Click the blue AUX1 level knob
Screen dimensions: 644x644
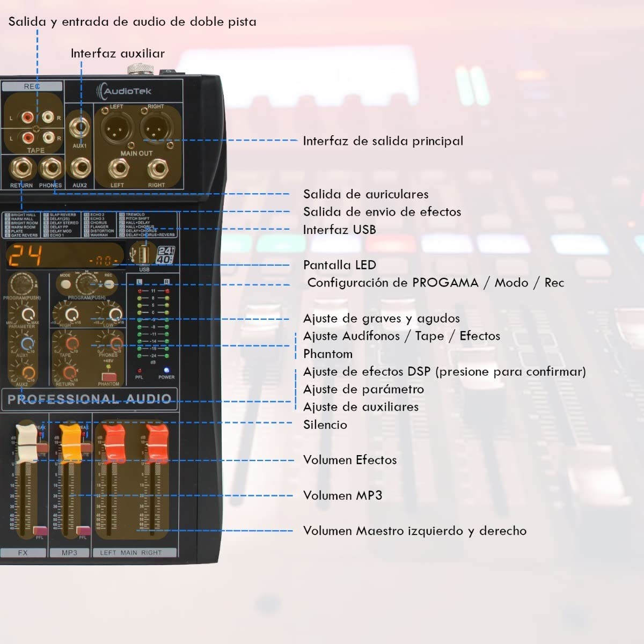click(26, 343)
